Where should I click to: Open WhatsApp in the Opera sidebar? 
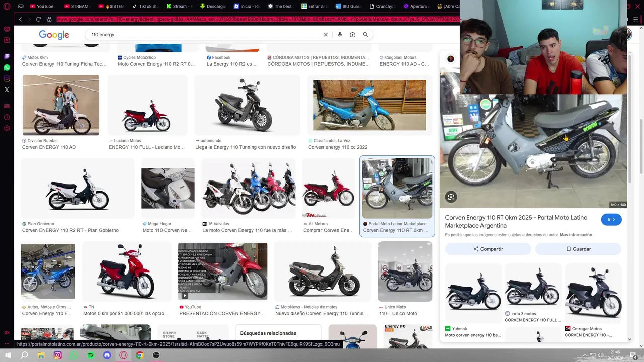[x=7, y=67]
